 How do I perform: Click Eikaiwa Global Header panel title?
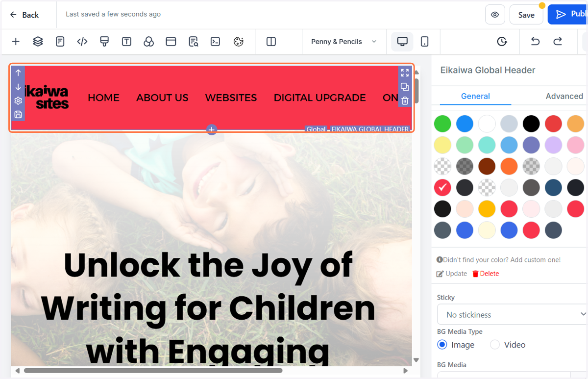pos(488,70)
